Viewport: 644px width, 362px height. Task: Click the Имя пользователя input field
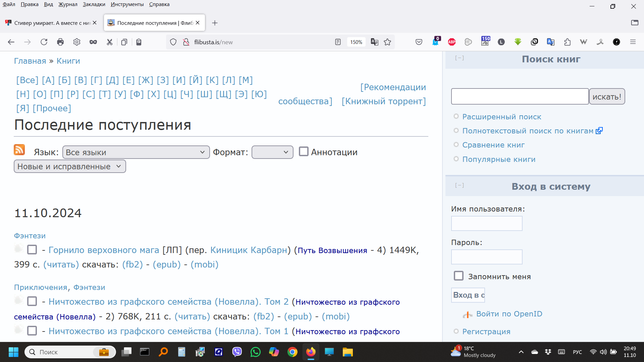point(486,223)
